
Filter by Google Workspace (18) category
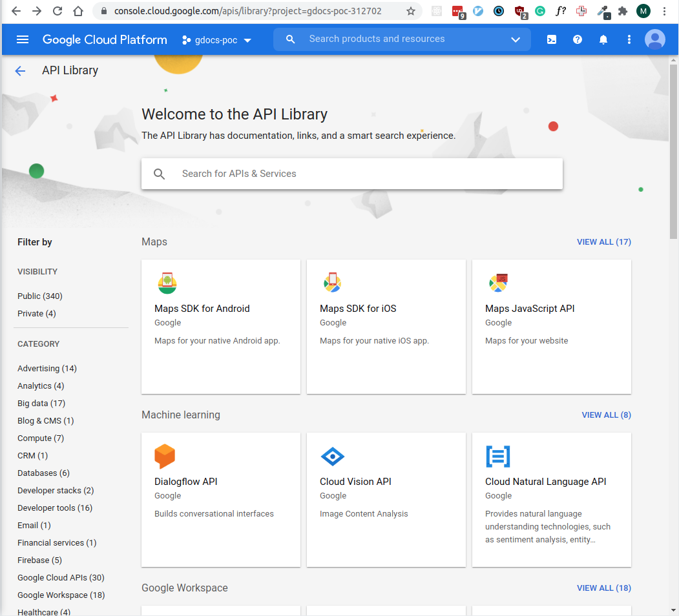[61, 595]
